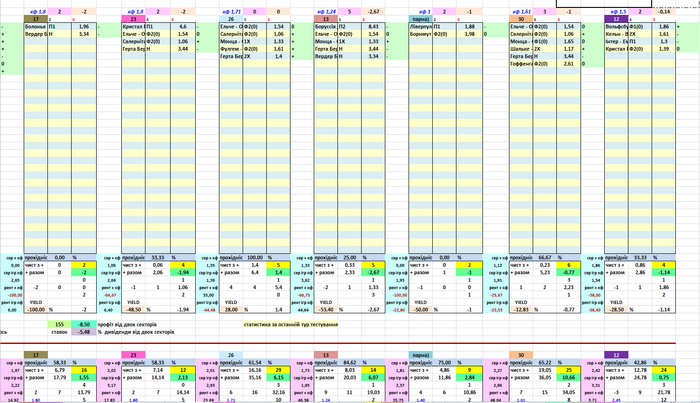Click the прохідність value 75,00

pyautogui.click(x=444, y=362)
